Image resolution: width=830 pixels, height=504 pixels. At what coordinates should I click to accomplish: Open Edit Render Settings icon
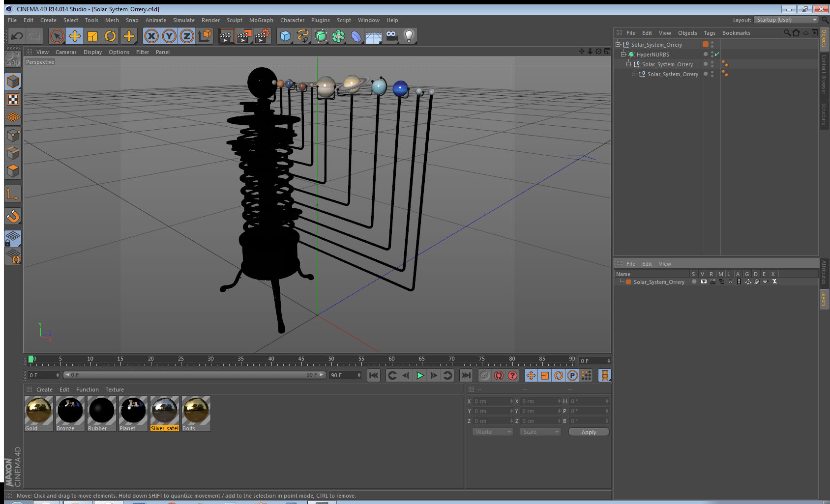263,36
